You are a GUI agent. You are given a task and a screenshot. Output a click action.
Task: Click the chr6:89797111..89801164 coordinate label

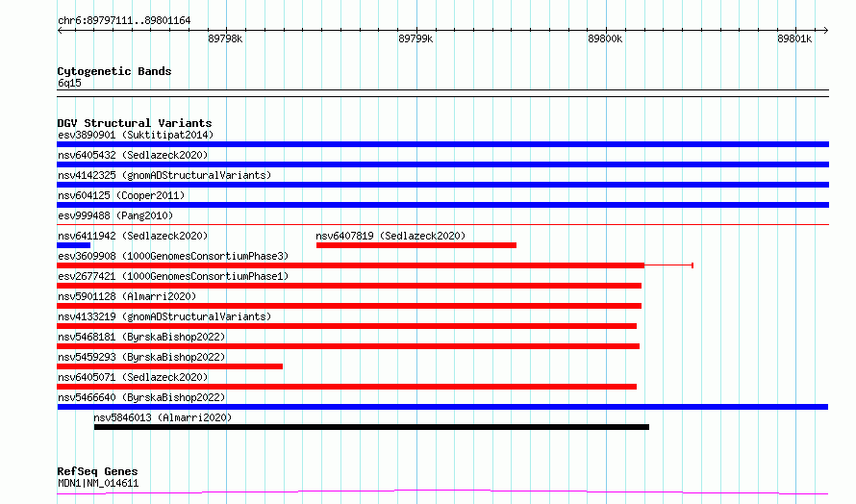[x=124, y=21]
